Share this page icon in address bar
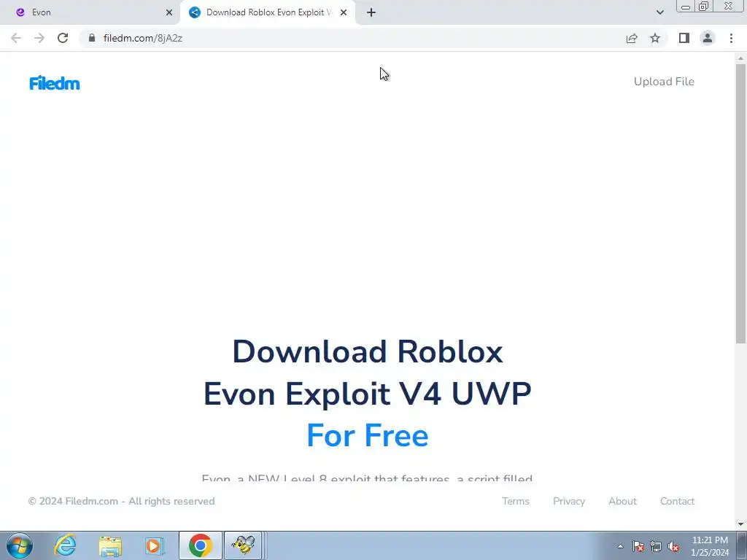Screen dimensions: 747x560 coord(632,38)
